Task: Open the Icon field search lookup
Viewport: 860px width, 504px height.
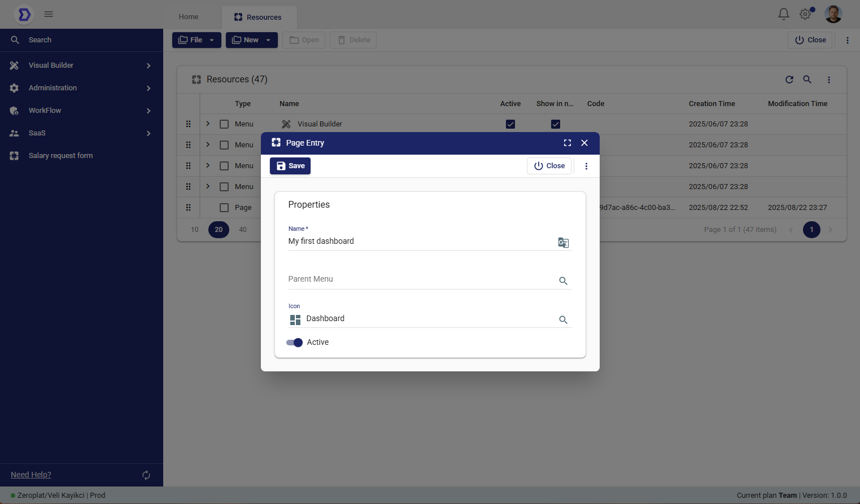Action: 563,319
